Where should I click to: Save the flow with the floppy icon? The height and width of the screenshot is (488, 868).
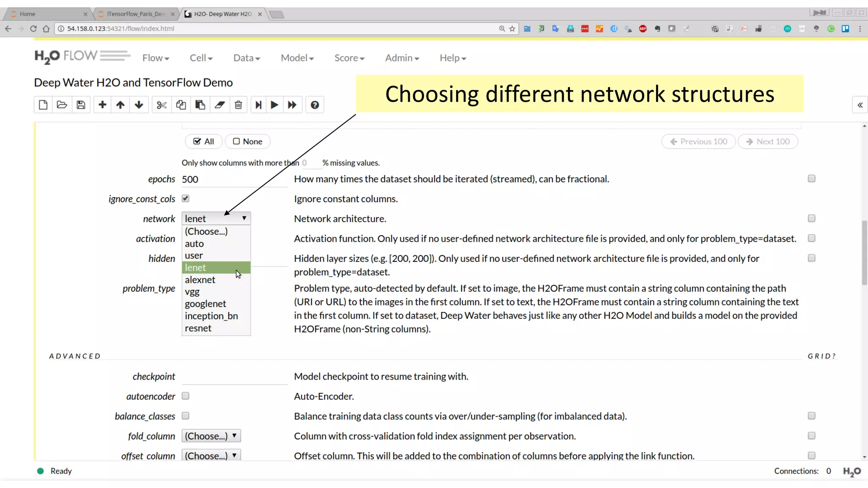(81, 105)
